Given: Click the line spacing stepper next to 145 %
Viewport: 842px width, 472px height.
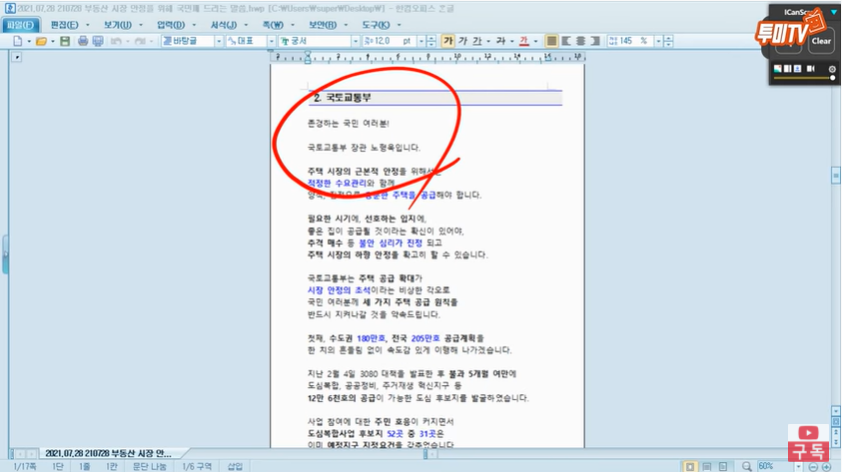Looking at the screenshot, I should click(x=668, y=41).
